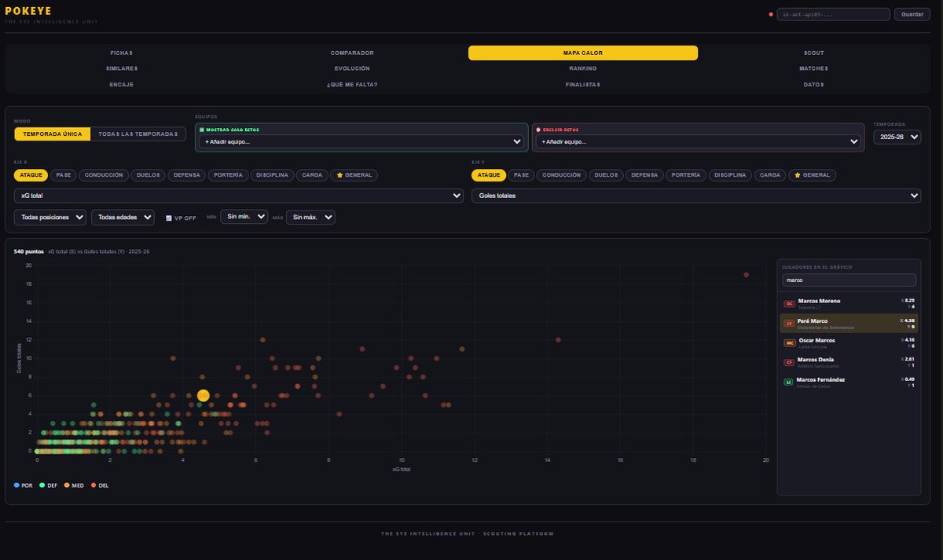This screenshot has height=560, width=943.
Task: Click the DEF legend green dot
Action: [x=42, y=485]
